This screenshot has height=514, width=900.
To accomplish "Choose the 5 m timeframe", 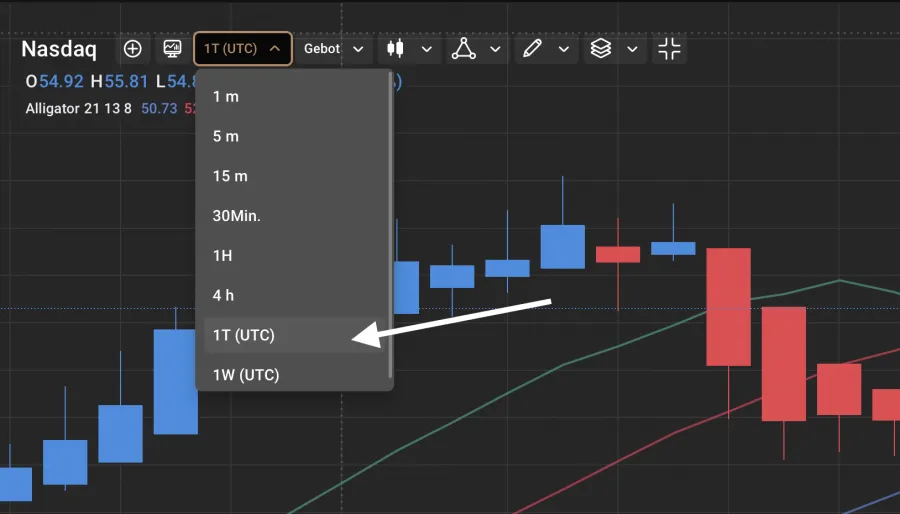I will [x=294, y=136].
